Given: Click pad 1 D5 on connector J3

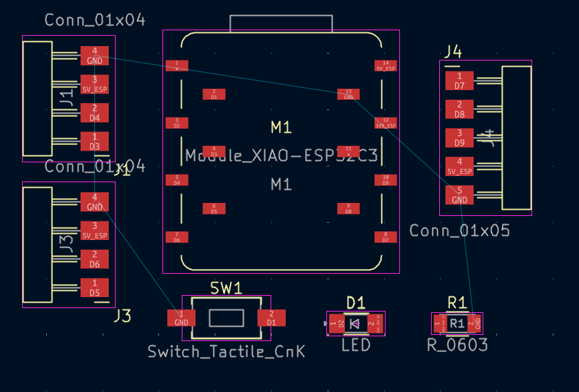Looking at the screenshot, I should click(94, 287).
